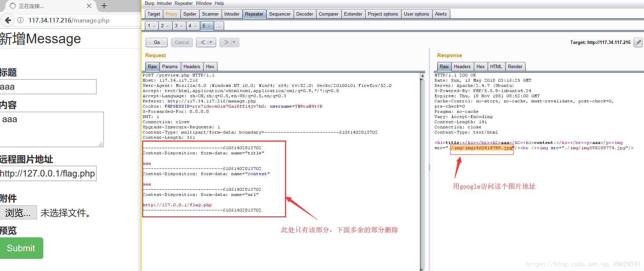Switch to the Sequencer tab
The image size is (644, 271).
pos(280,14)
